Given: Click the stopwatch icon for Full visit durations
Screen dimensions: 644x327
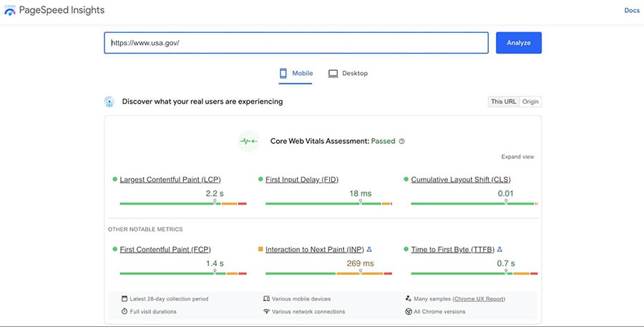Looking at the screenshot, I should click(x=124, y=311).
